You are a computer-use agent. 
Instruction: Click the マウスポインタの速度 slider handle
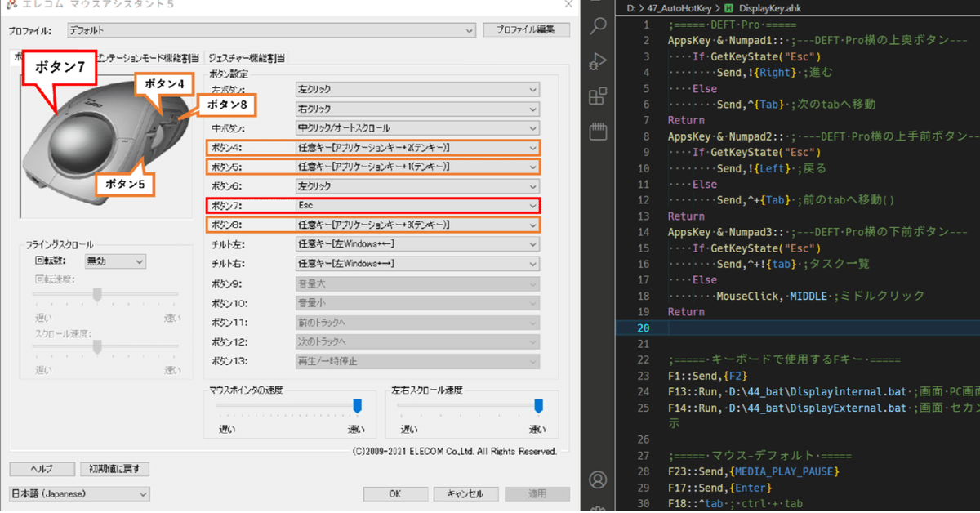(357, 406)
